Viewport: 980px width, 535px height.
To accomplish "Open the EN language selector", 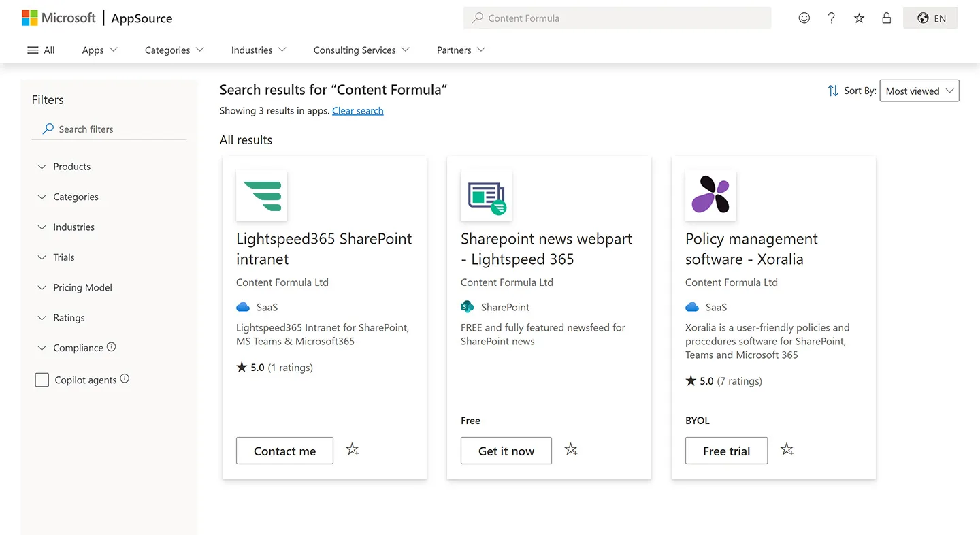I will click(930, 18).
